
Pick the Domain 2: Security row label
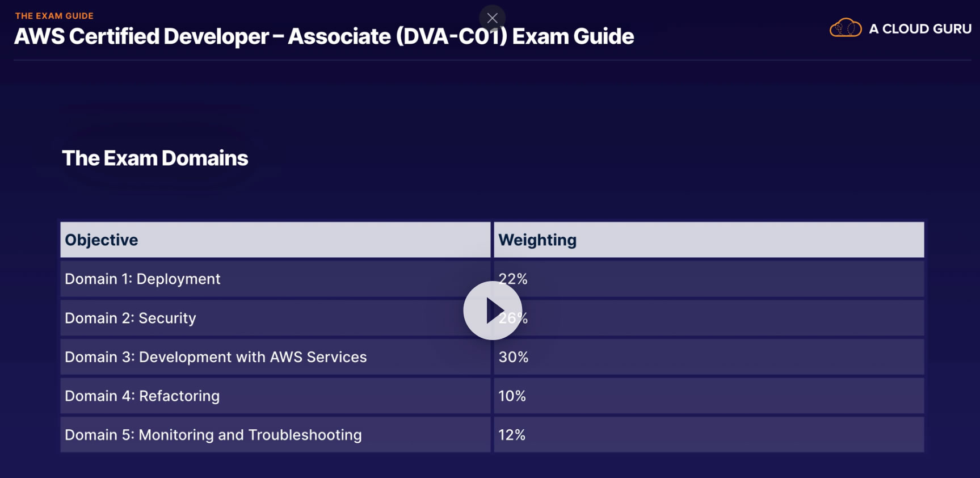coord(131,318)
